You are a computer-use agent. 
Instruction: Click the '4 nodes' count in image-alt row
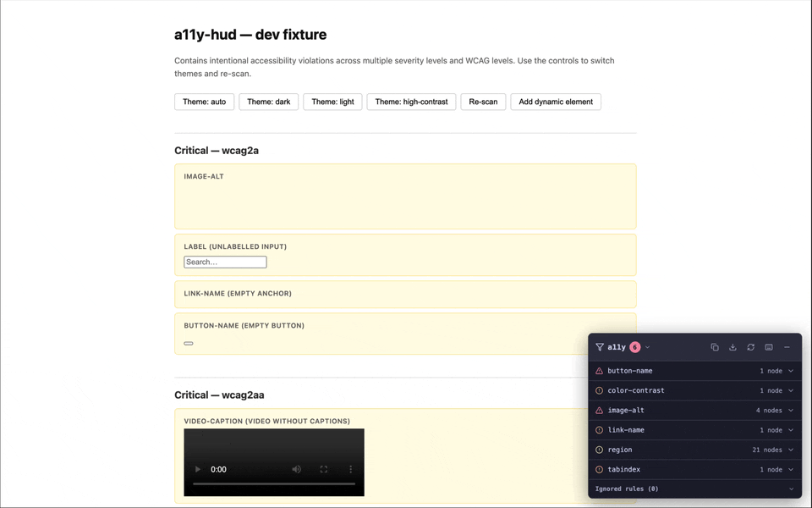pos(769,411)
